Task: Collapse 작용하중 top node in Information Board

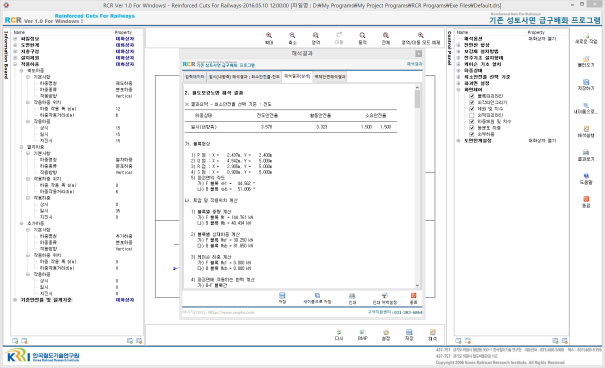Action: coord(15,64)
